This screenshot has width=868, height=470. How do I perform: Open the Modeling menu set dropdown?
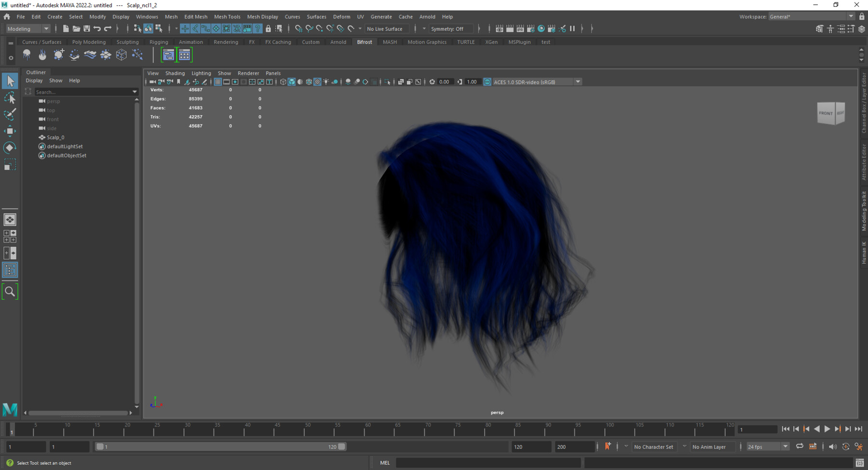pyautogui.click(x=28, y=29)
